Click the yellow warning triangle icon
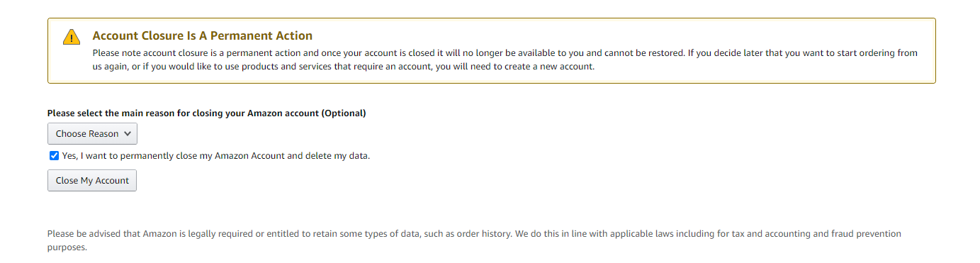This screenshot has width=980, height=263. point(72,38)
